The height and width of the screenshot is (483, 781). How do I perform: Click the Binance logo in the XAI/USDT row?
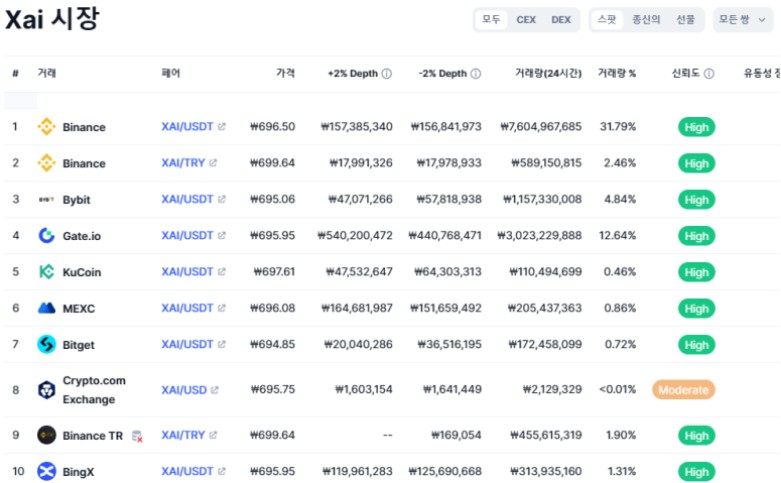click(x=46, y=126)
